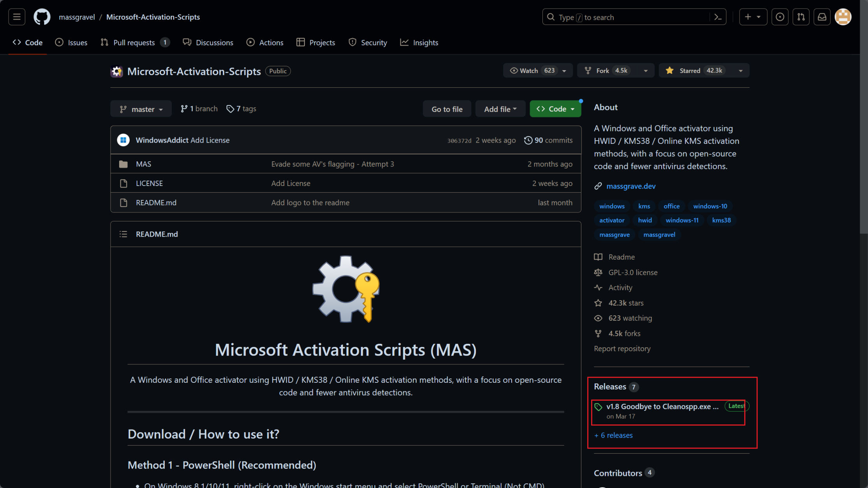View the 90 commits history

pos(548,140)
